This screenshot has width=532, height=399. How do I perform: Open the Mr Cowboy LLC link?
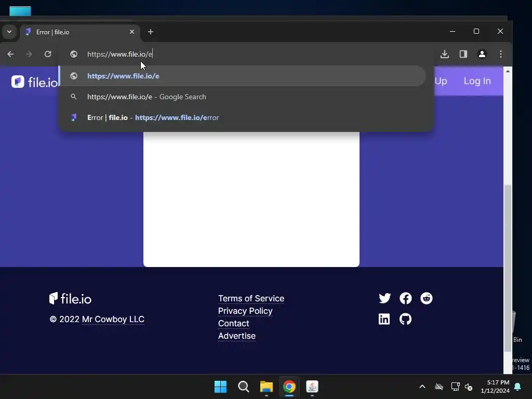click(x=113, y=320)
